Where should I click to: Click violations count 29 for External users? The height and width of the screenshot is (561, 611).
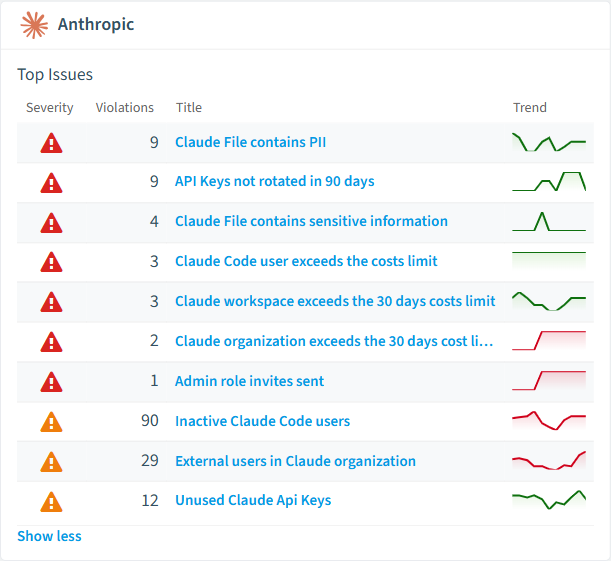click(150, 461)
